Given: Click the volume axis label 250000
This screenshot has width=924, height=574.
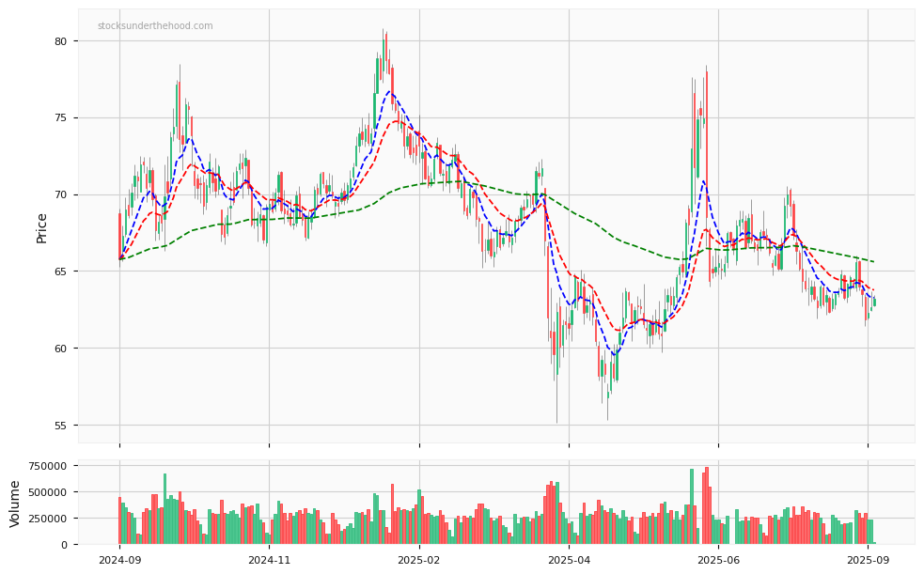Looking at the screenshot, I should [x=49, y=519].
